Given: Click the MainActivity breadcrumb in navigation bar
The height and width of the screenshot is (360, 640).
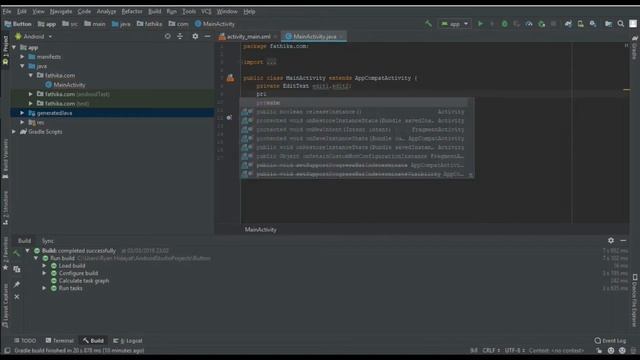Looking at the screenshot, I should pos(215,24).
